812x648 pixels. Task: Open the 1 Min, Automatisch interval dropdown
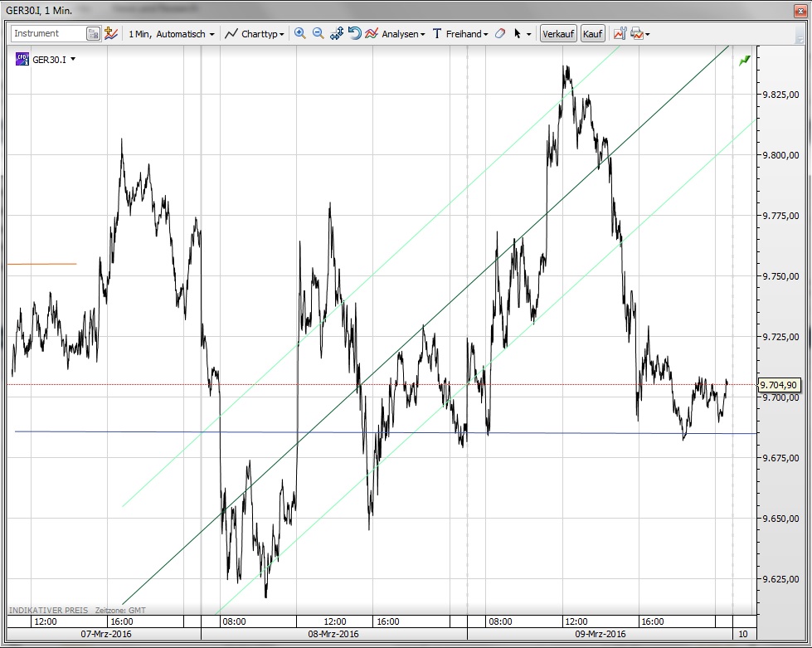(x=171, y=34)
